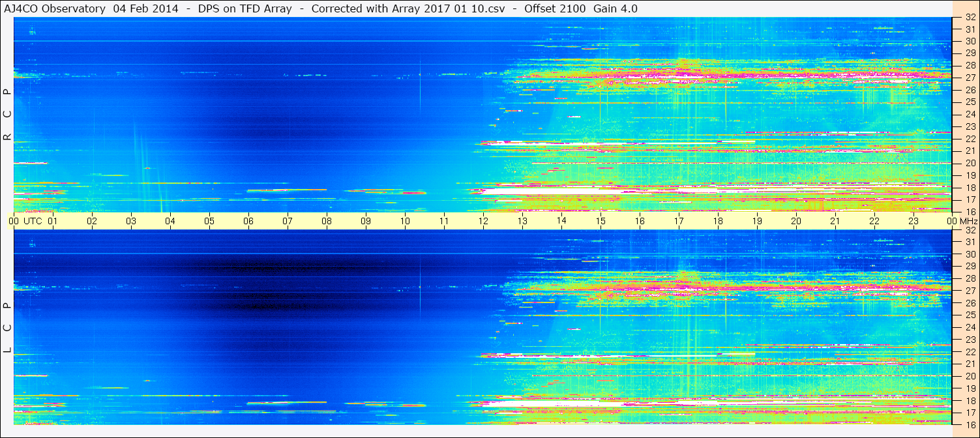Viewport: 980px width, 438px height.
Task: Click the vertical "R C P" panel label
Action: [x=7, y=115]
